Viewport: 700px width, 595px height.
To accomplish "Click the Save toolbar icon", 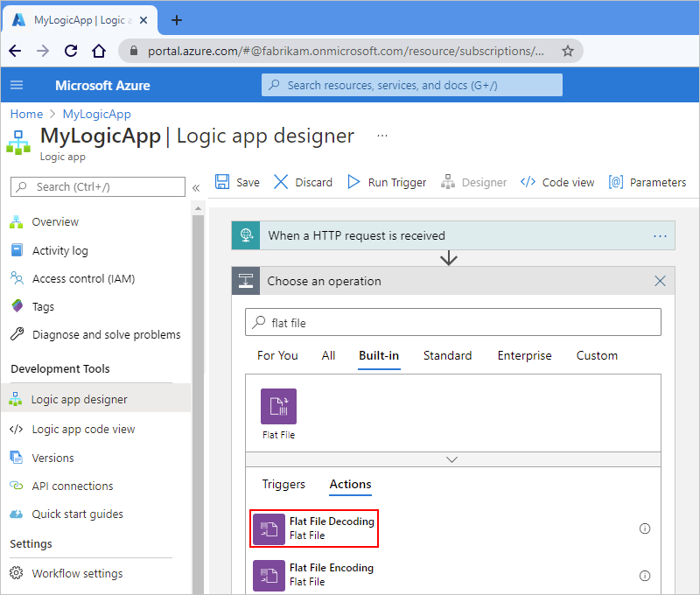I will (x=223, y=182).
